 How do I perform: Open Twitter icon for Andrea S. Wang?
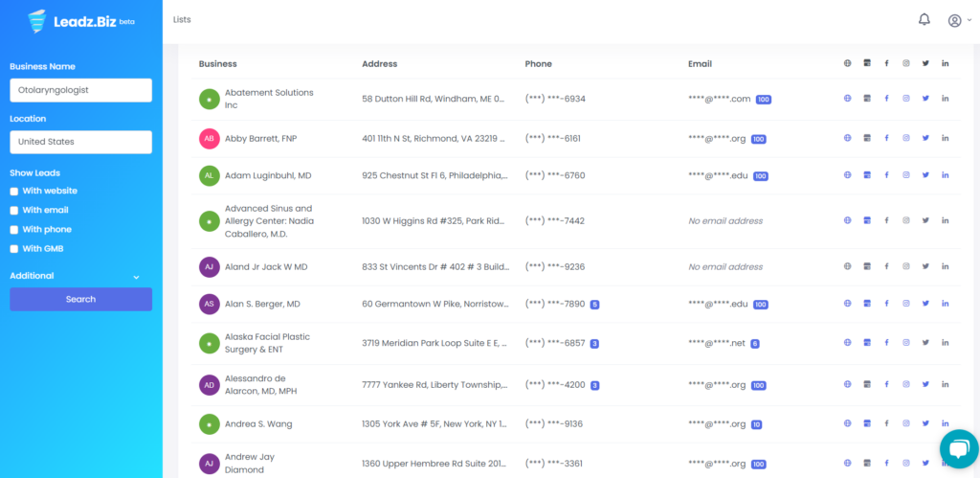[925, 423]
